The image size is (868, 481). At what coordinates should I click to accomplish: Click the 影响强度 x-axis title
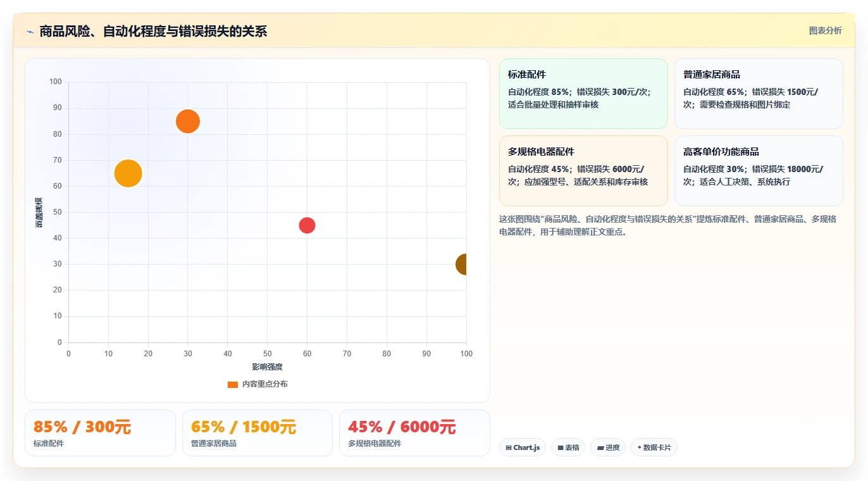pos(268,367)
